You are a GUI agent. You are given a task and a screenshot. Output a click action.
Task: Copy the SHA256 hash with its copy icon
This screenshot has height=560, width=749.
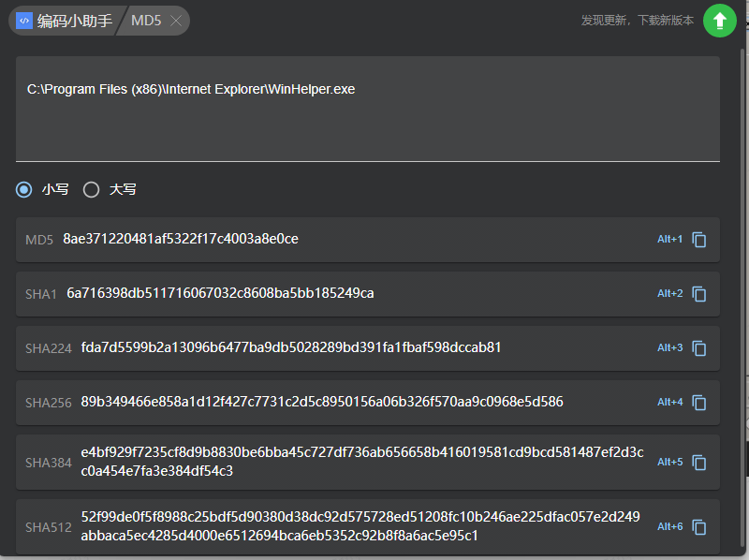coord(699,403)
